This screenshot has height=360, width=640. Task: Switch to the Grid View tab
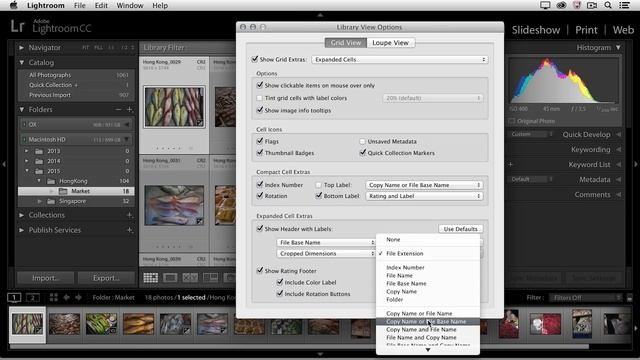pyautogui.click(x=346, y=42)
